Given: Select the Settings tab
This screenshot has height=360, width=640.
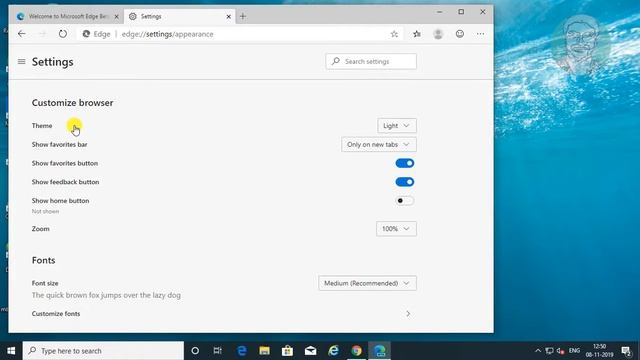Looking at the screenshot, I should 180,16.
